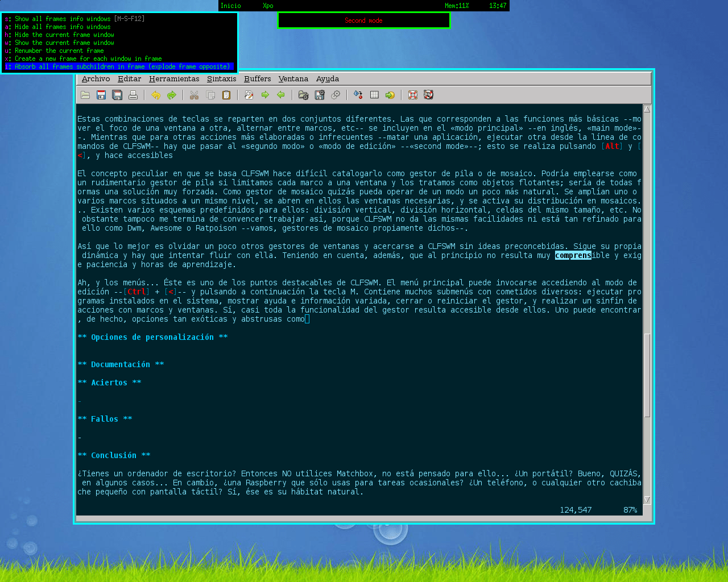Click the '** Conclusión **' heading line

click(x=114, y=455)
